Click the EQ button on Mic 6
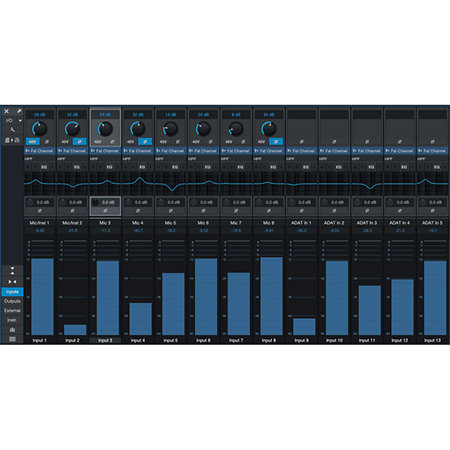The height and width of the screenshot is (450, 450). (x=208, y=167)
